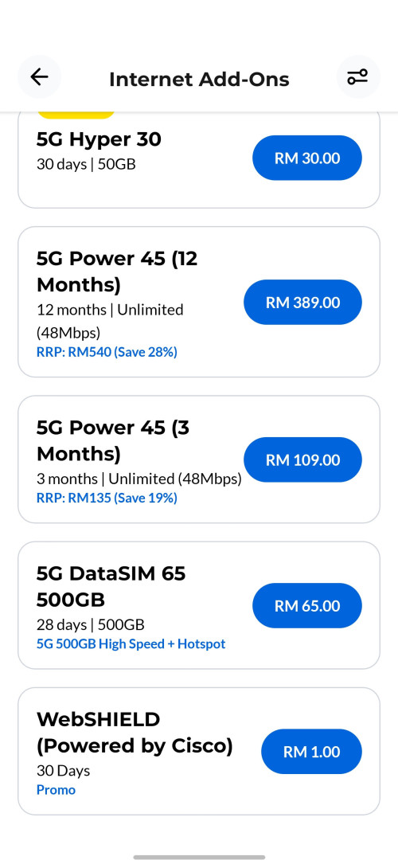Viewport: 398px width, 868px height.
Task: Select the RM 109.00 price button
Action: 302,459
